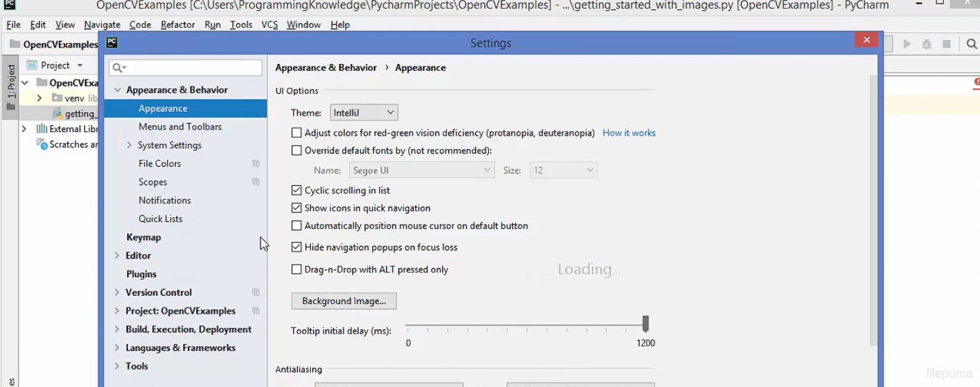Click the Debug bug icon in toolbar
The width and height of the screenshot is (980, 387).
927,44
